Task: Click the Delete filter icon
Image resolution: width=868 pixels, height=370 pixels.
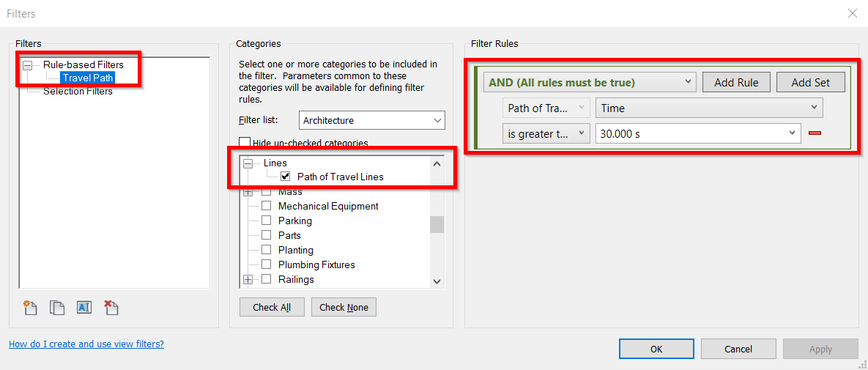Action: click(x=111, y=308)
